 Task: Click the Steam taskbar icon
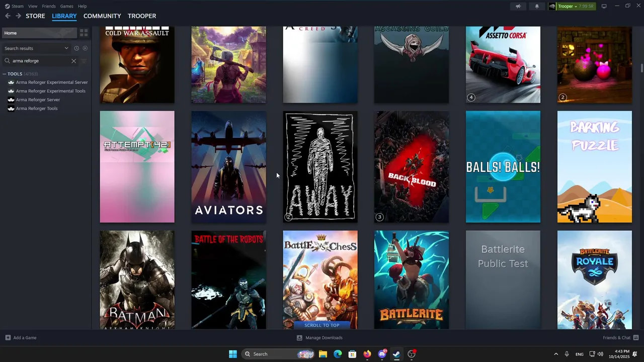click(x=396, y=354)
